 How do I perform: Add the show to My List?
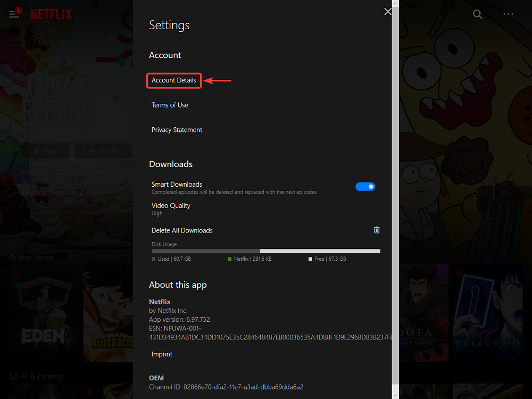pyautogui.click(x=104, y=151)
